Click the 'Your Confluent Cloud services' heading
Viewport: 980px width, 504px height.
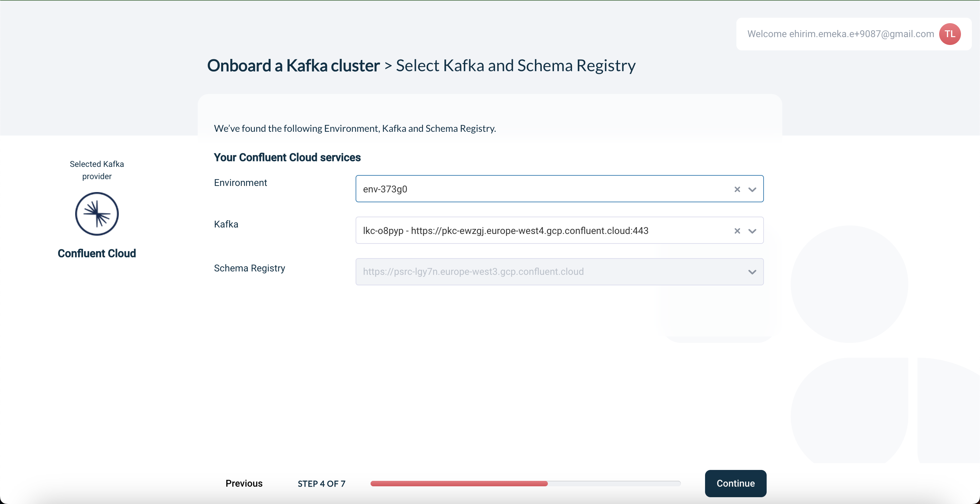pos(287,157)
